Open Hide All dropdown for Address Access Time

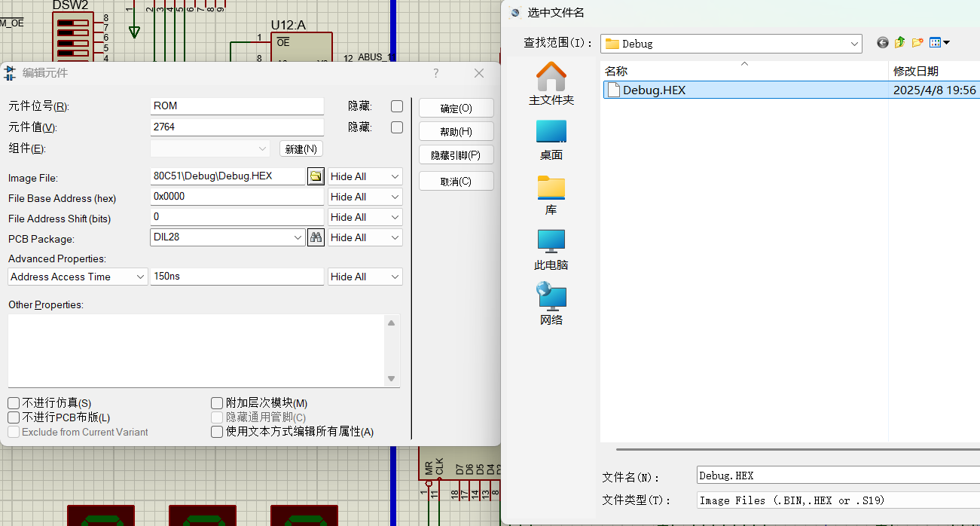(365, 277)
